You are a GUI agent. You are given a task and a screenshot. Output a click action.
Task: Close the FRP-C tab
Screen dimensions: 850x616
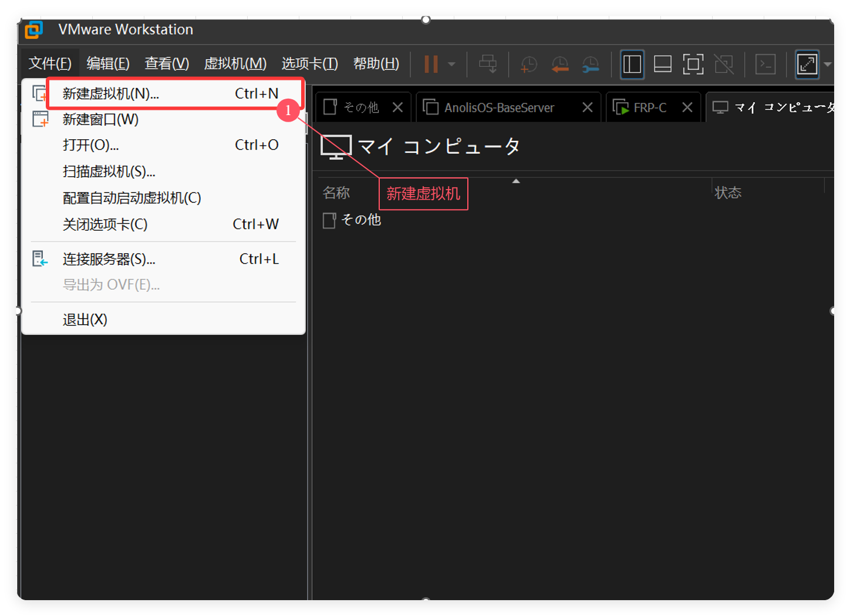(x=687, y=107)
